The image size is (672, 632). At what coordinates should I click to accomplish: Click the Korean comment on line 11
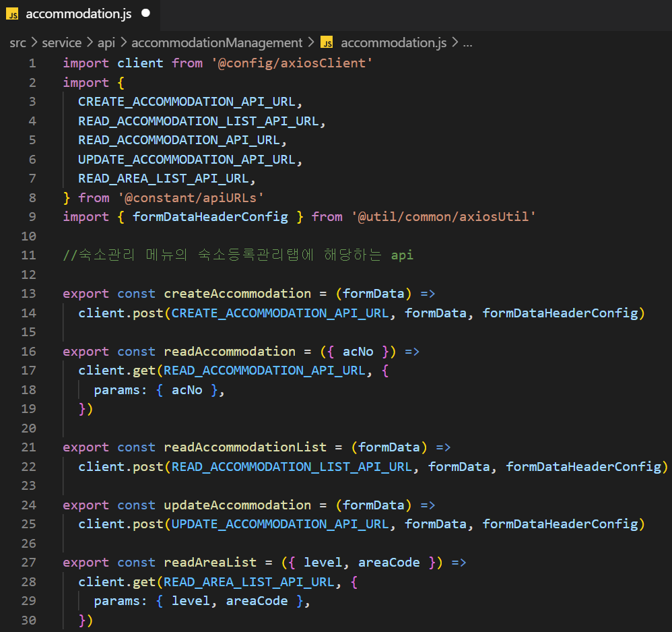click(238, 255)
